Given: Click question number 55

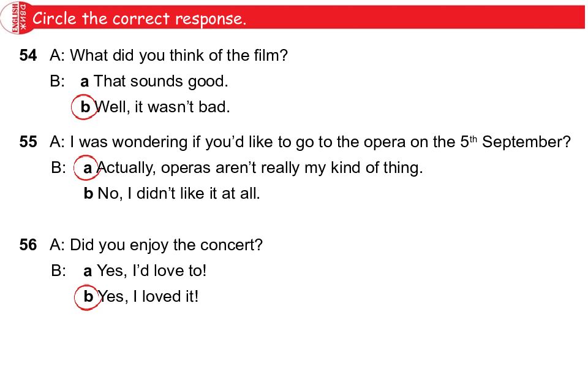Looking at the screenshot, I should [x=28, y=142].
